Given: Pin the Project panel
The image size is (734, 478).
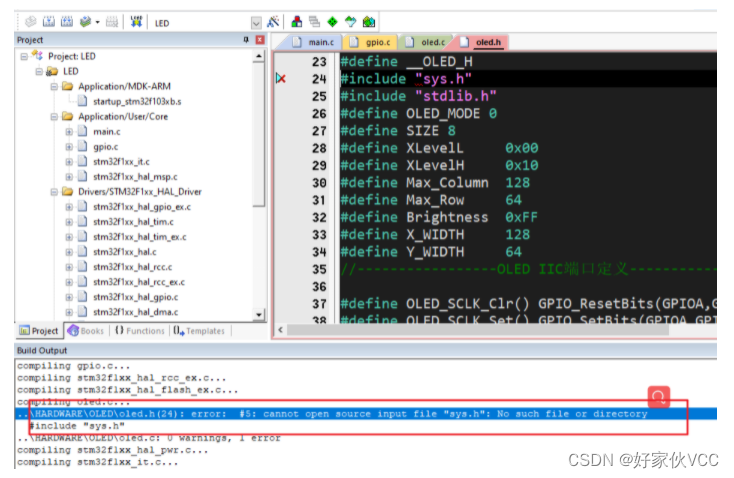Looking at the screenshot, I should coord(246,40).
